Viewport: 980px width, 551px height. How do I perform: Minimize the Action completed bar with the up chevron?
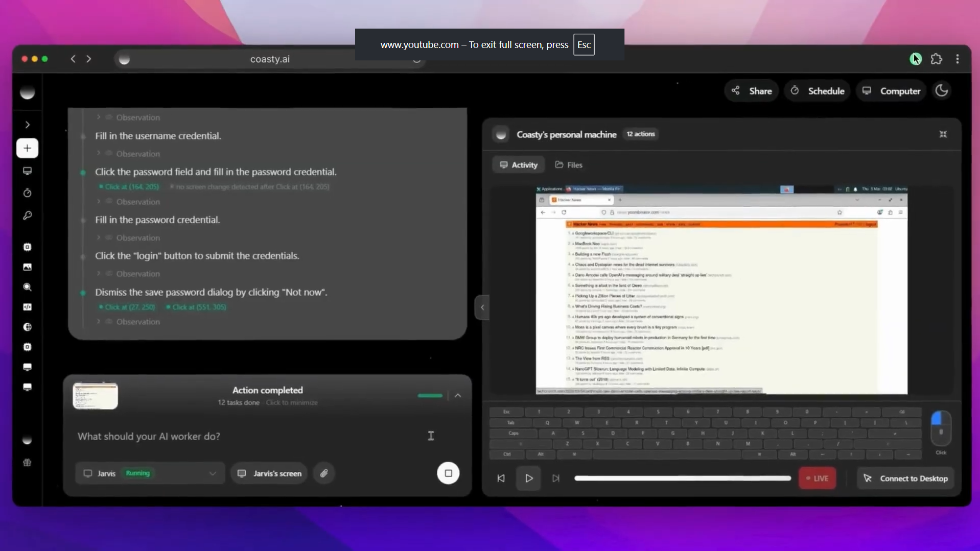[x=458, y=395]
